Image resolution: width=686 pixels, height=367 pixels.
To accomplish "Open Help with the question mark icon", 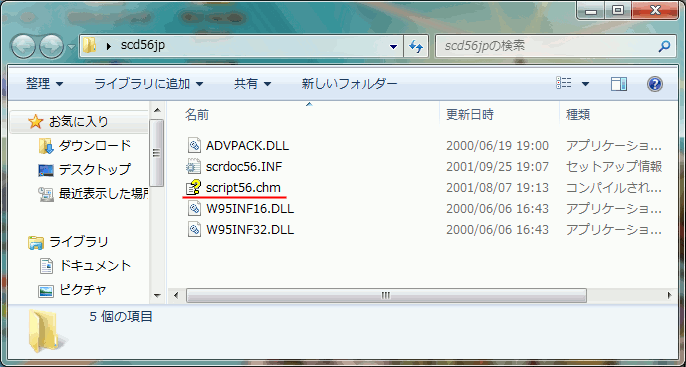I will click(x=654, y=84).
